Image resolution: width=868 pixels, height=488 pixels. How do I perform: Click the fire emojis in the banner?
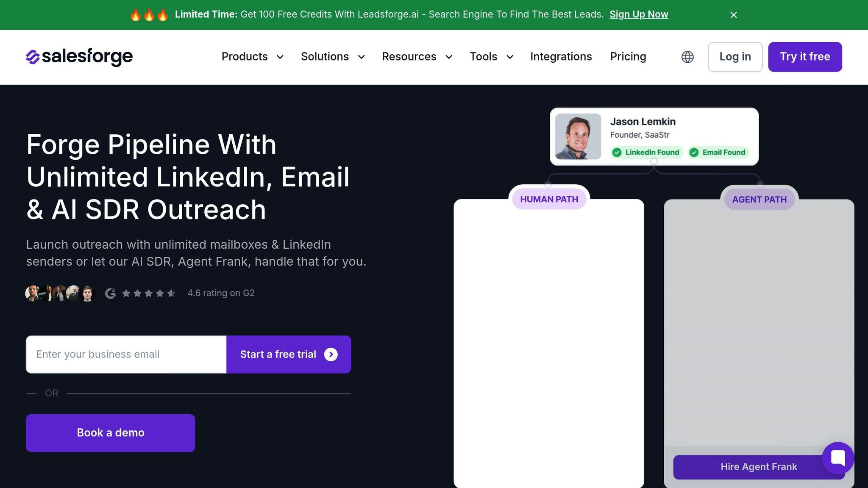coord(149,15)
